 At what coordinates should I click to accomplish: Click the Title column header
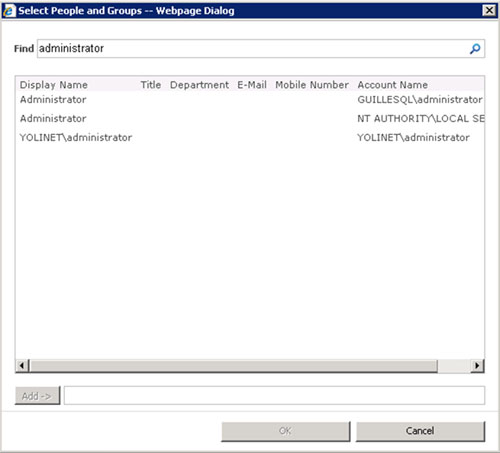pos(151,85)
